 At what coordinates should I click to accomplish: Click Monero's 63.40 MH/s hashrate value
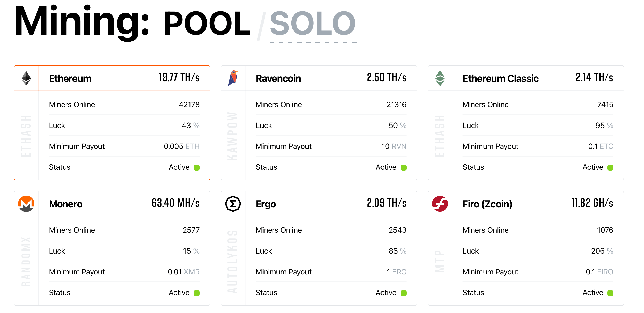(175, 203)
